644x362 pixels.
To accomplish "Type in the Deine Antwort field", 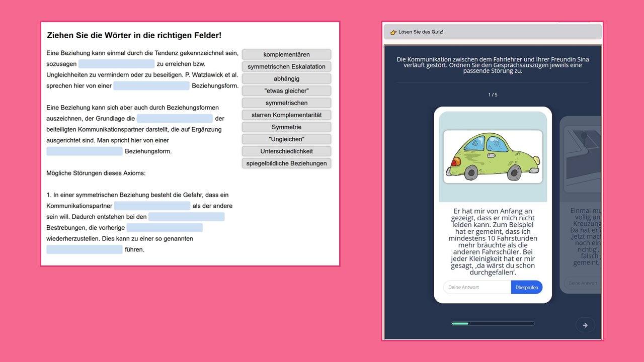I will [x=476, y=287].
